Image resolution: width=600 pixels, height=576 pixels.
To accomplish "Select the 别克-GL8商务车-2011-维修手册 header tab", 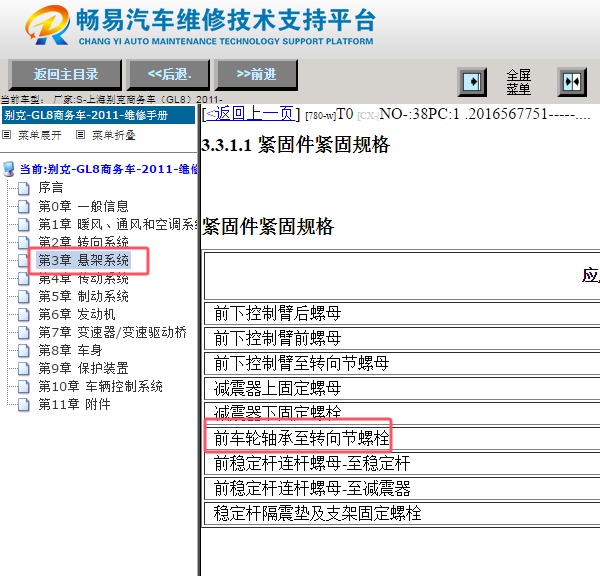I will point(98,115).
